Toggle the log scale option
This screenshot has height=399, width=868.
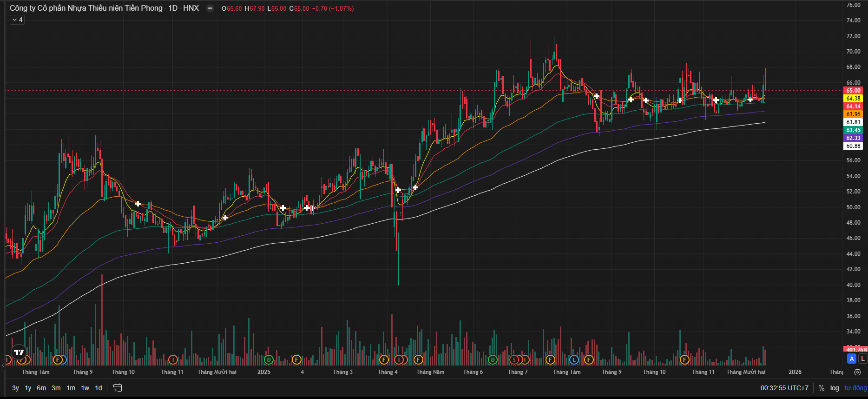[835, 388]
